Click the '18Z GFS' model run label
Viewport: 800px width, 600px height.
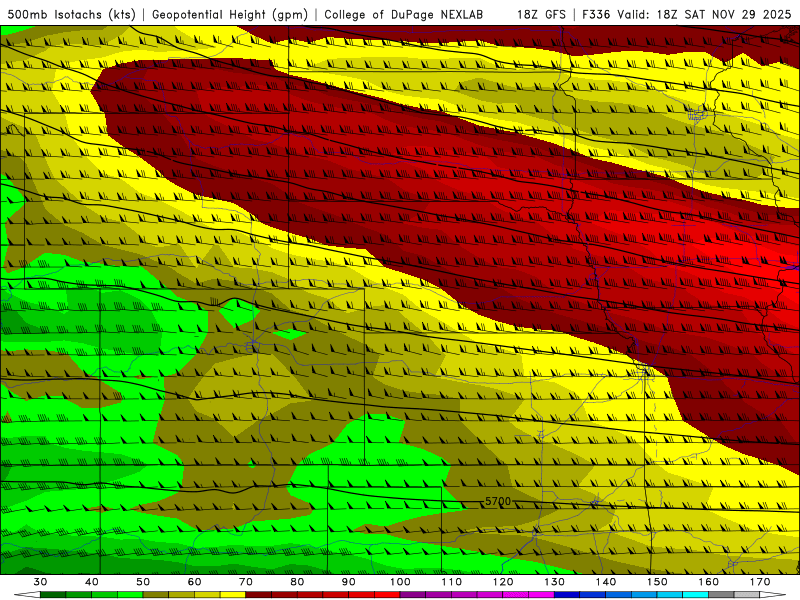(541, 15)
